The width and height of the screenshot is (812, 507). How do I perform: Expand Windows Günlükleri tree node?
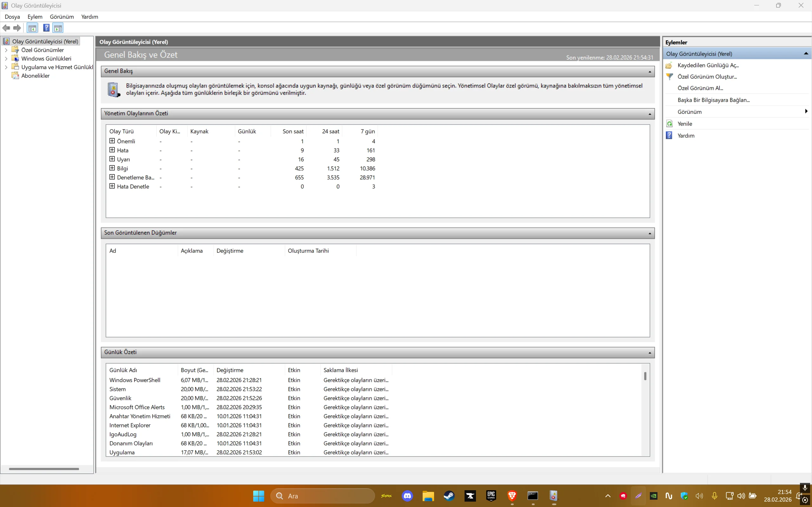point(6,59)
